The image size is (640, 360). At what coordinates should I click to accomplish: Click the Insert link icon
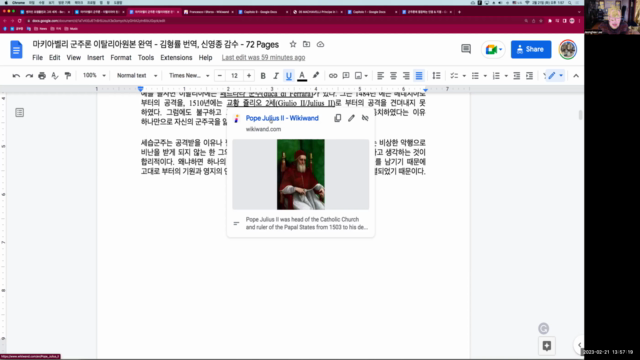(x=333, y=76)
